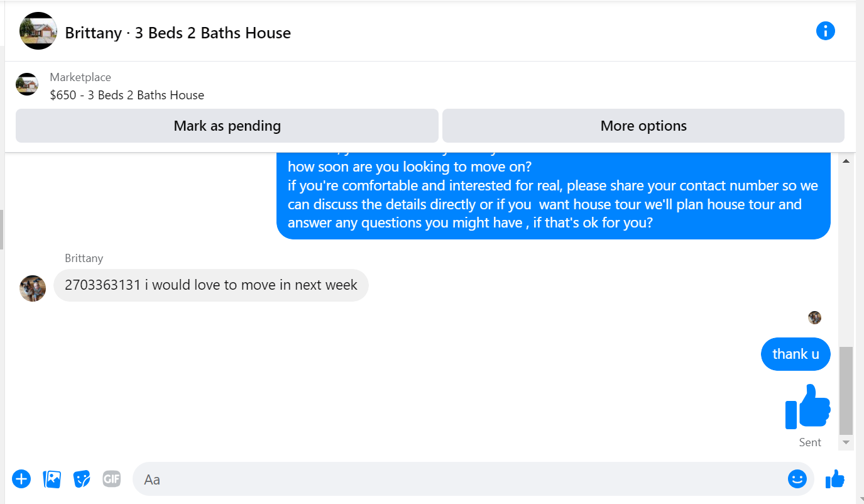
Task: Click Brittany's avatar beside her message
Action: click(33, 288)
